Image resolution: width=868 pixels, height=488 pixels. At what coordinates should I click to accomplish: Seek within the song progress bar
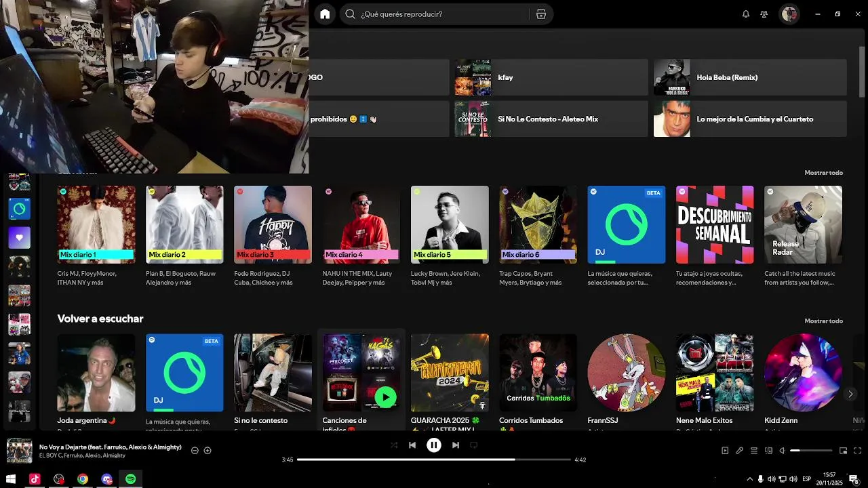pyautogui.click(x=434, y=460)
